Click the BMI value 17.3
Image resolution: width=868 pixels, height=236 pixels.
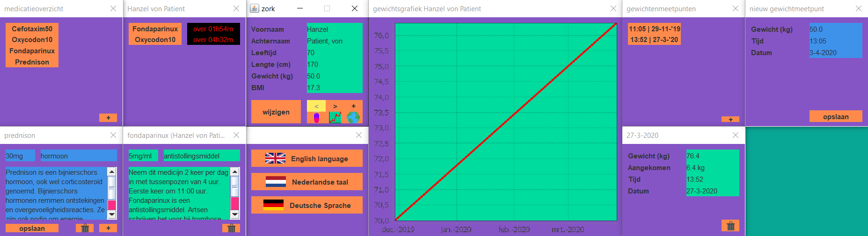tap(335, 87)
